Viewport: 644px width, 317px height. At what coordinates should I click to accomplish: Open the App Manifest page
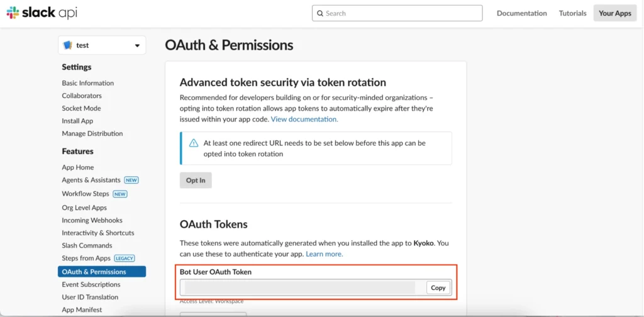pyautogui.click(x=82, y=309)
